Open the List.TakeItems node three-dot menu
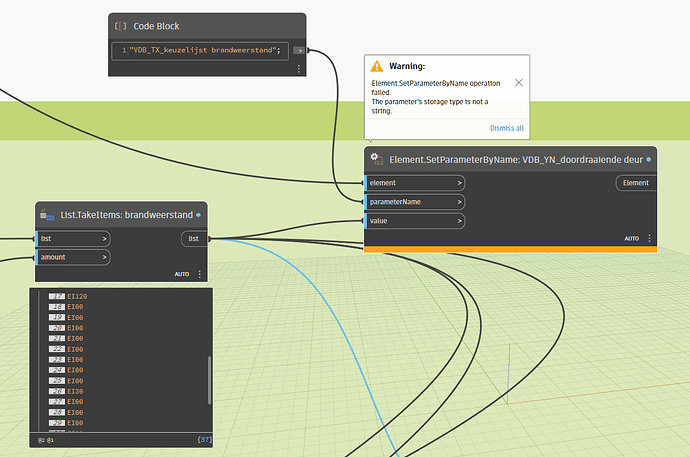Viewport: 690px width, 457px height. pos(199,274)
